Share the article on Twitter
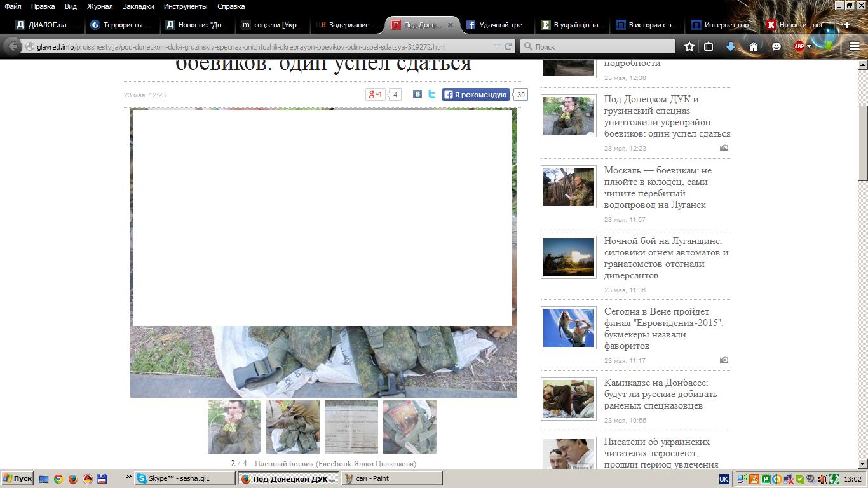 432,94
